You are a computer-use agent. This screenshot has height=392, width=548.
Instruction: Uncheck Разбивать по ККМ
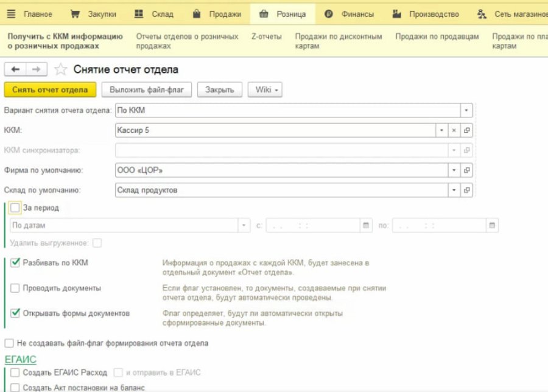click(15, 263)
